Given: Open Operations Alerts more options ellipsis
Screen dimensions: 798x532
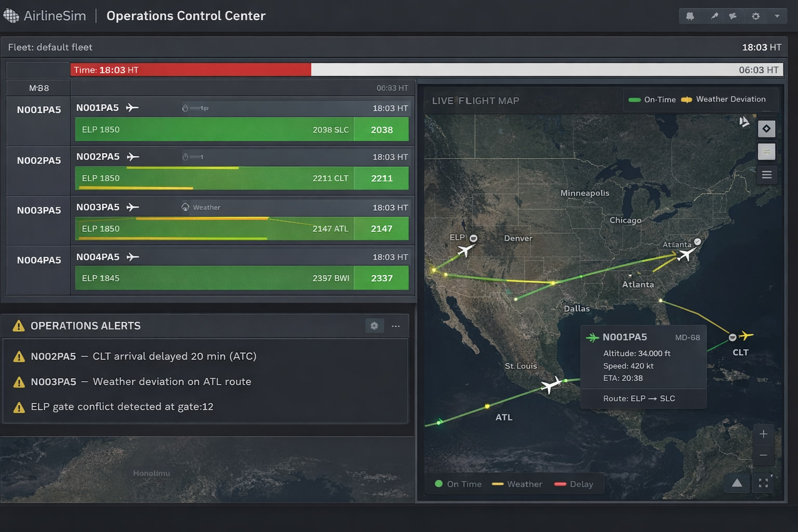Looking at the screenshot, I should click(x=396, y=326).
